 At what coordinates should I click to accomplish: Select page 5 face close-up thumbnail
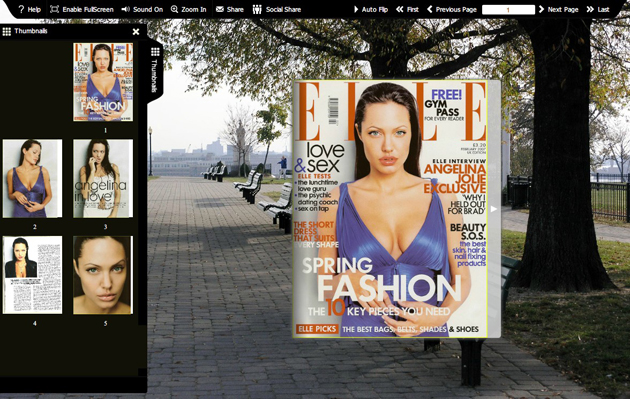coord(103,275)
